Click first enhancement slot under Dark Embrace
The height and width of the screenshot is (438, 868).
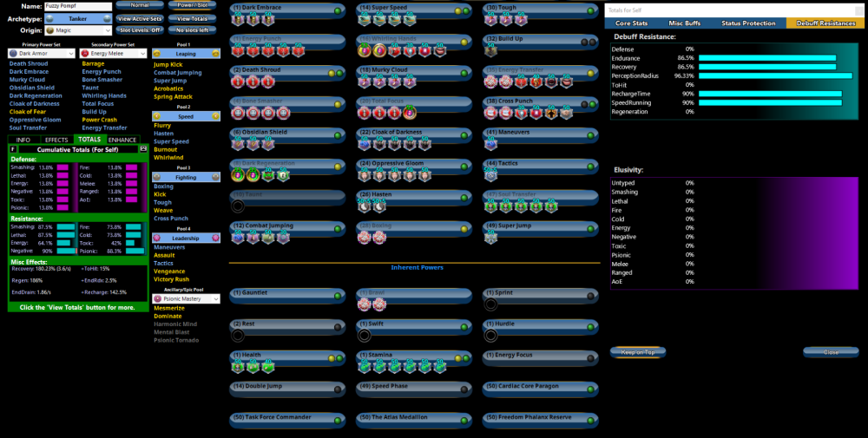(237, 20)
